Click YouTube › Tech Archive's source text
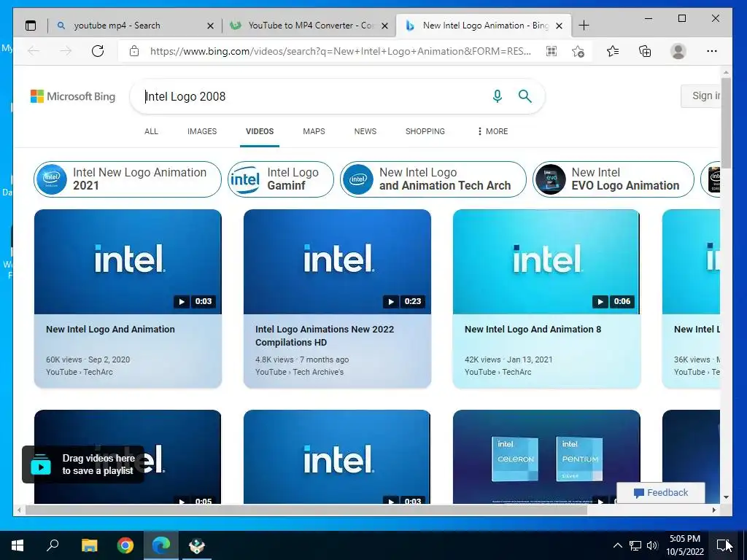747x560 pixels. point(299,372)
